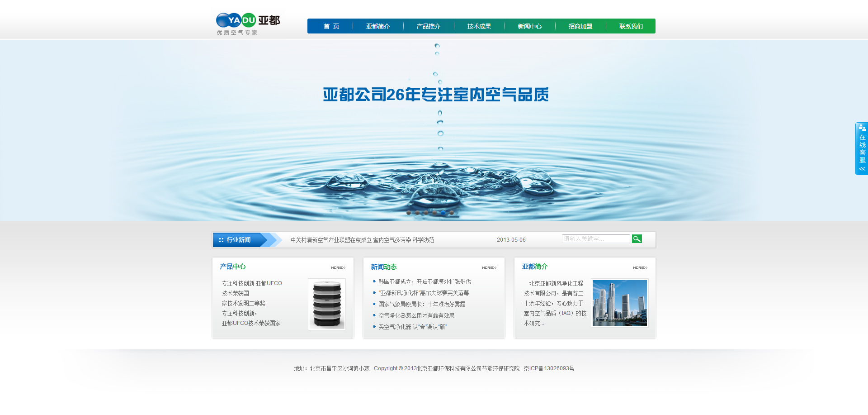
Task: Open the 在线客服 online support side panel
Action: click(x=862, y=148)
